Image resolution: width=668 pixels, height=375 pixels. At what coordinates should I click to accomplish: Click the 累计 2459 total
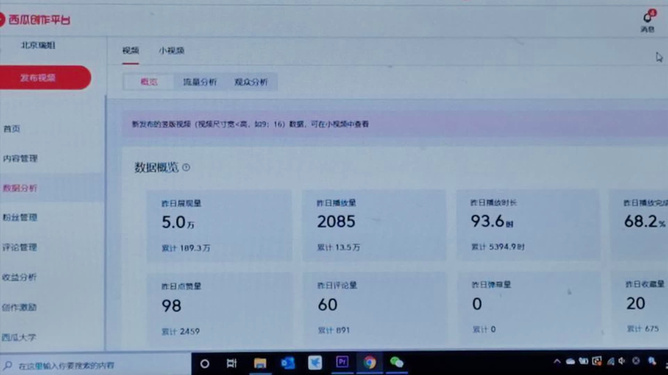(181, 331)
